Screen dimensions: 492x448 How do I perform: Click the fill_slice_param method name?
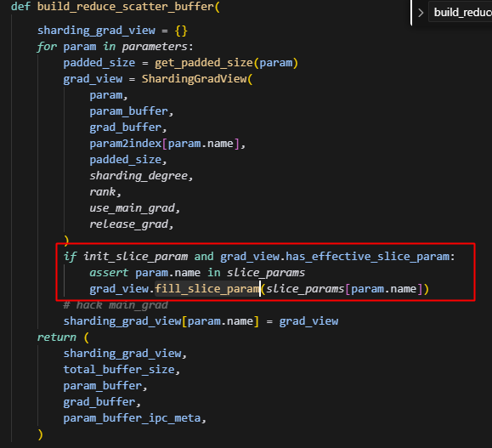(207, 289)
